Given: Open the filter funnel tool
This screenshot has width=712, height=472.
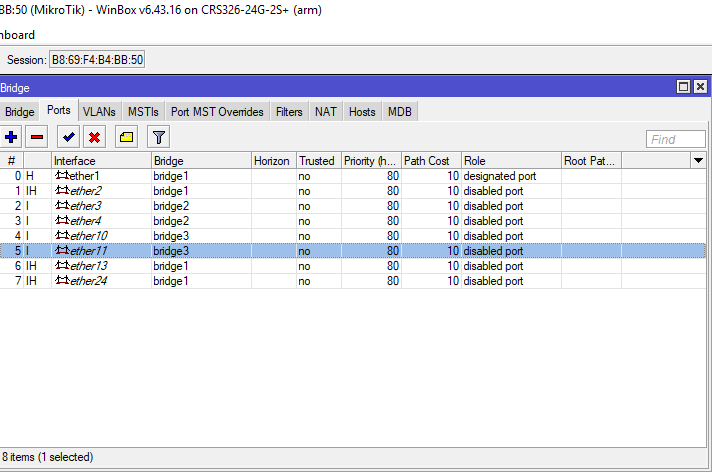Looking at the screenshot, I should pyautogui.click(x=158, y=137).
